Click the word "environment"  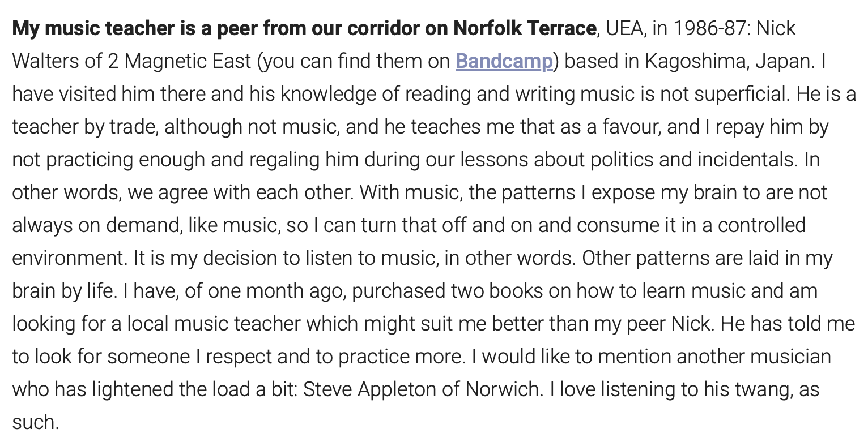tap(69, 258)
